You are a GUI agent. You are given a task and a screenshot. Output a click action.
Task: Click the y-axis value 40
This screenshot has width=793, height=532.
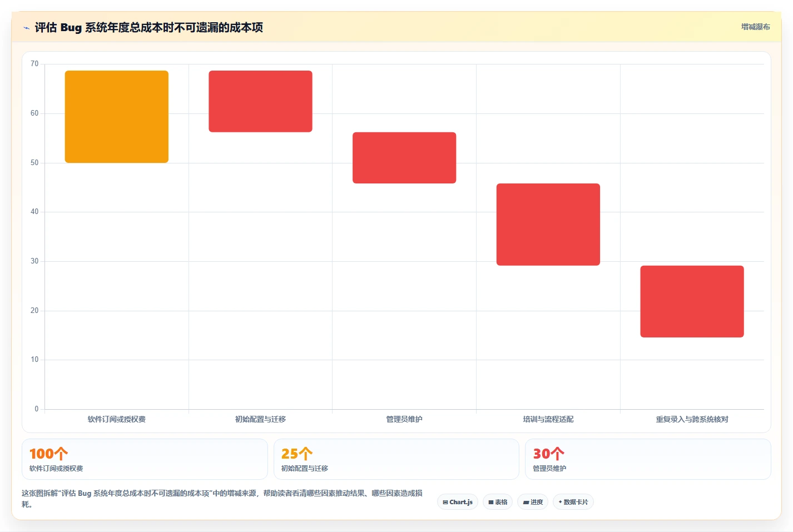click(x=34, y=212)
